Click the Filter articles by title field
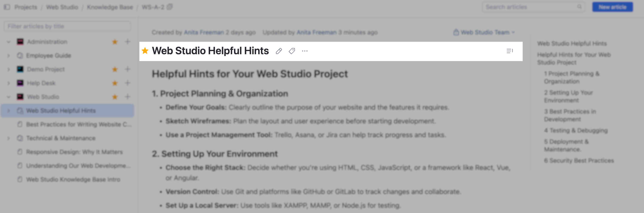The width and height of the screenshot is (644, 213). point(67,26)
